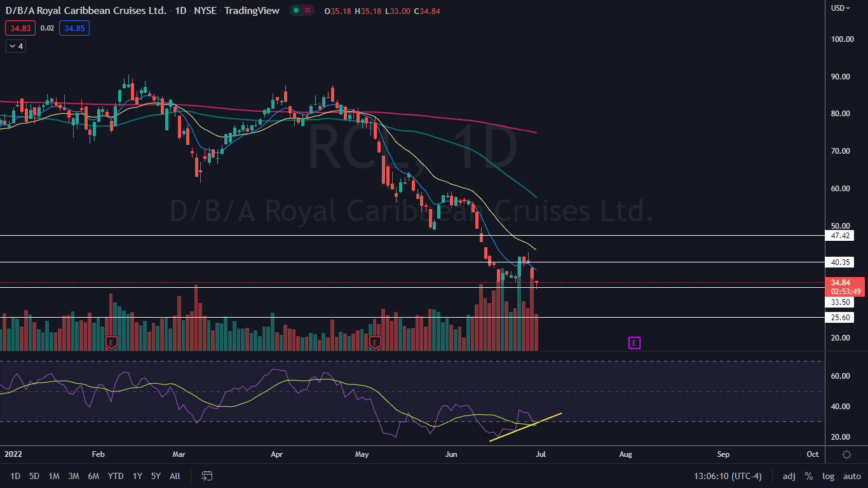Screen dimensions: 868x488
Task: Click the 60.00 RSI scale label
Action: pyautogui.click(x=841, y=376)
